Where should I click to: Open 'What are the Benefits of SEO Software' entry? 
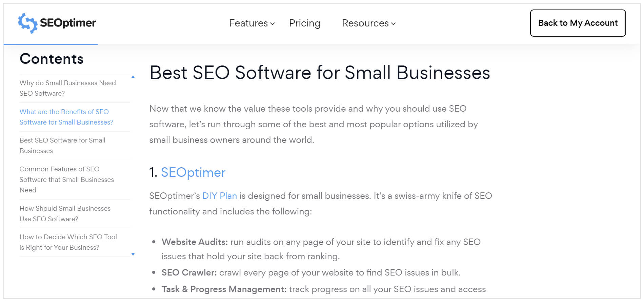coord(66,117)
